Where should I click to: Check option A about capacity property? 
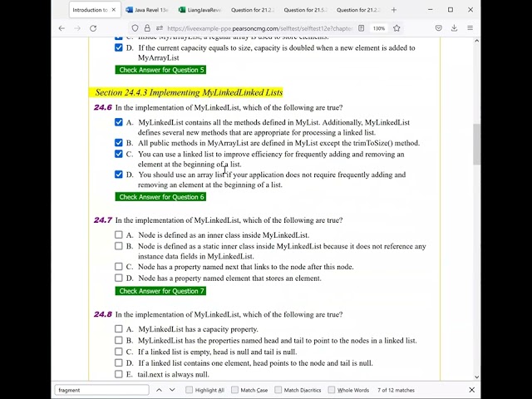pos(118,329)
